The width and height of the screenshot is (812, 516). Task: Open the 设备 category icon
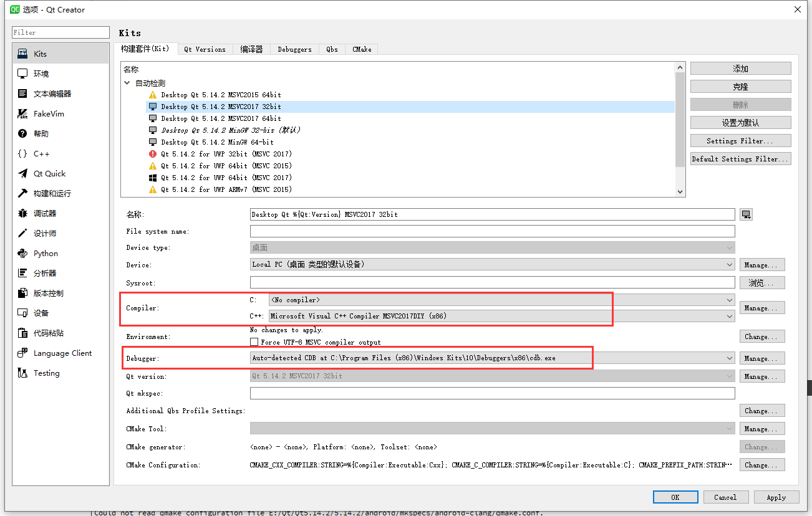coord(22,313)
